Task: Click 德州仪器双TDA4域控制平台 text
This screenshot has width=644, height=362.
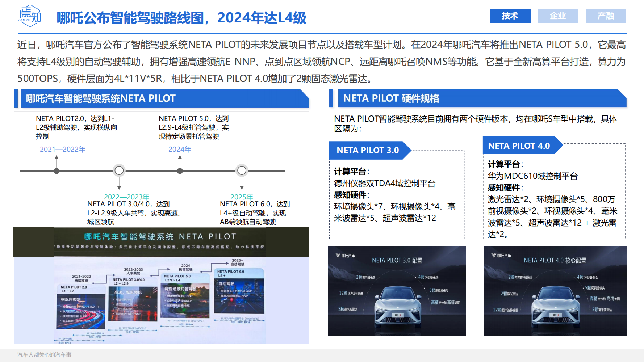Action: 385,184
